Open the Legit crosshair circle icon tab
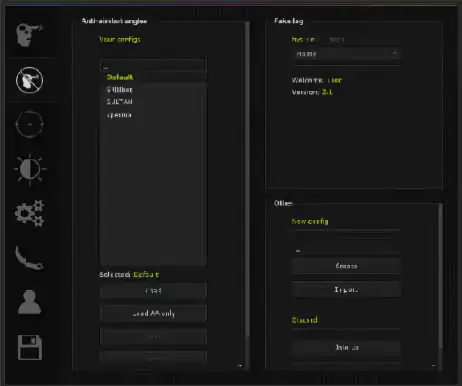 (x=29, y=124)
